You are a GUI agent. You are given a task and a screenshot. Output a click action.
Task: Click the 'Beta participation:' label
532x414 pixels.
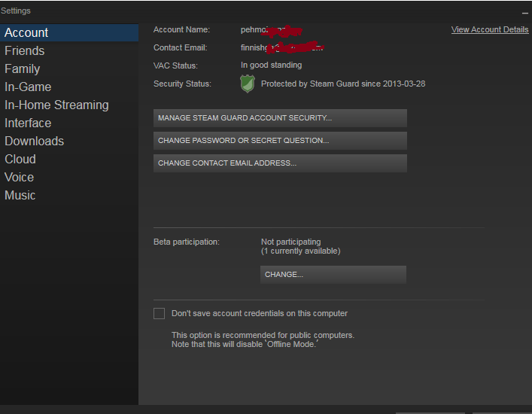[x=187, y=242]
